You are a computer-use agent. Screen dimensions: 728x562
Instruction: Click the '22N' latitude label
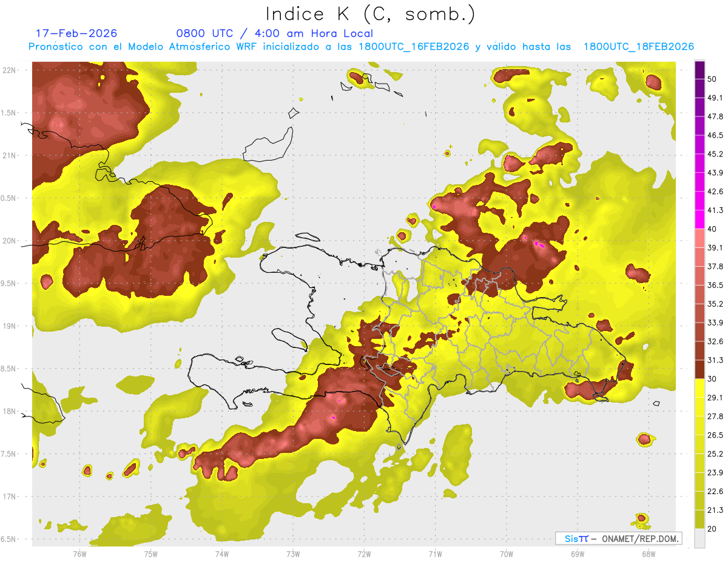click(x=10, y=70)
